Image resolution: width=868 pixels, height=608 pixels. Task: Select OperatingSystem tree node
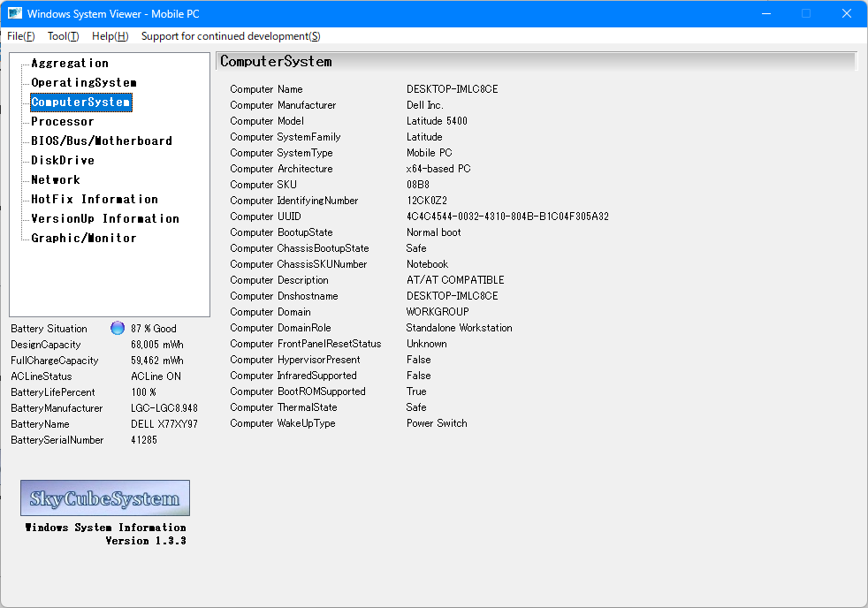84,83
